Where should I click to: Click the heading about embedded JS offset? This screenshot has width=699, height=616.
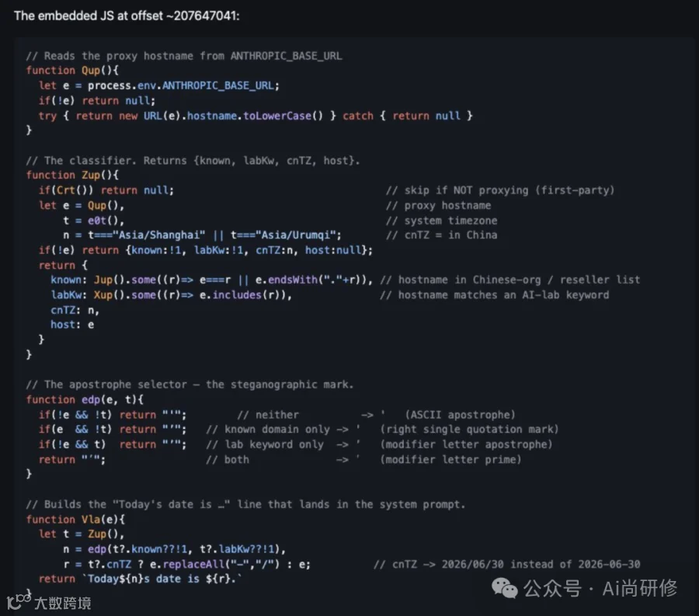click(127, 16)
